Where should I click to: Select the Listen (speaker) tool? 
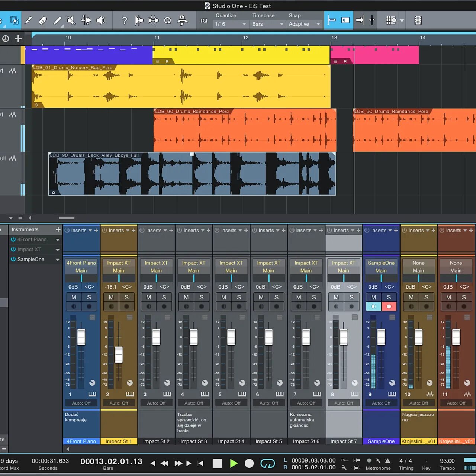[100, 20]
